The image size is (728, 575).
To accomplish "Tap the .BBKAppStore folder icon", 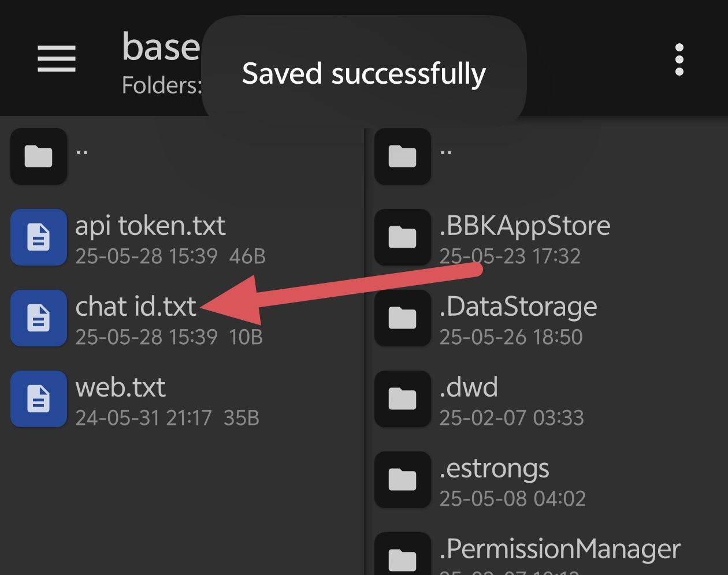I will [403, 237].
